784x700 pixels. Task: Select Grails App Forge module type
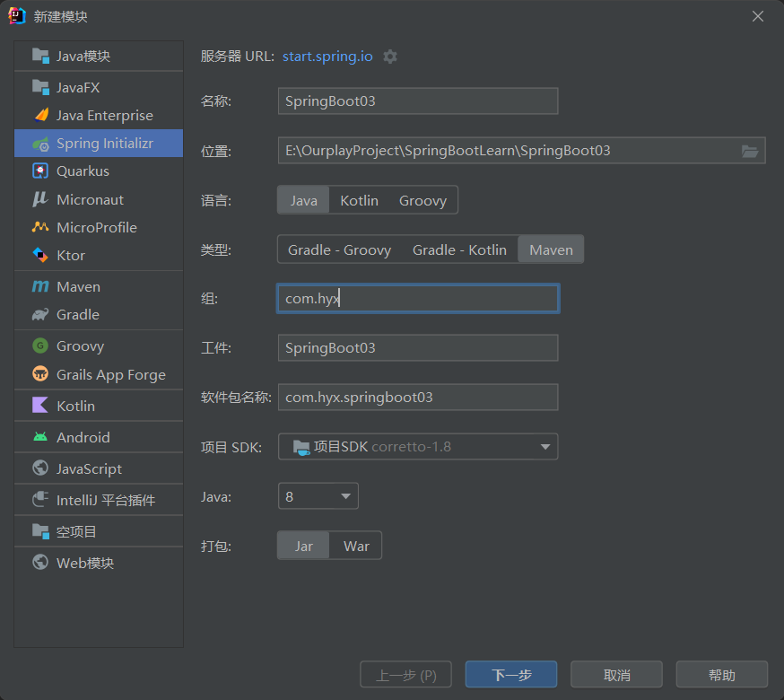click(x=99, y=374)
